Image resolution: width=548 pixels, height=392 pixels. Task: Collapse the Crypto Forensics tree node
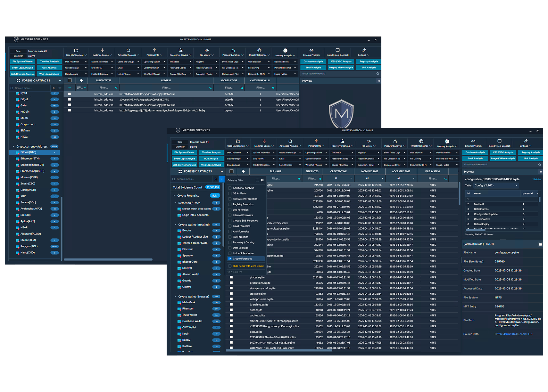tap(174, 196)
